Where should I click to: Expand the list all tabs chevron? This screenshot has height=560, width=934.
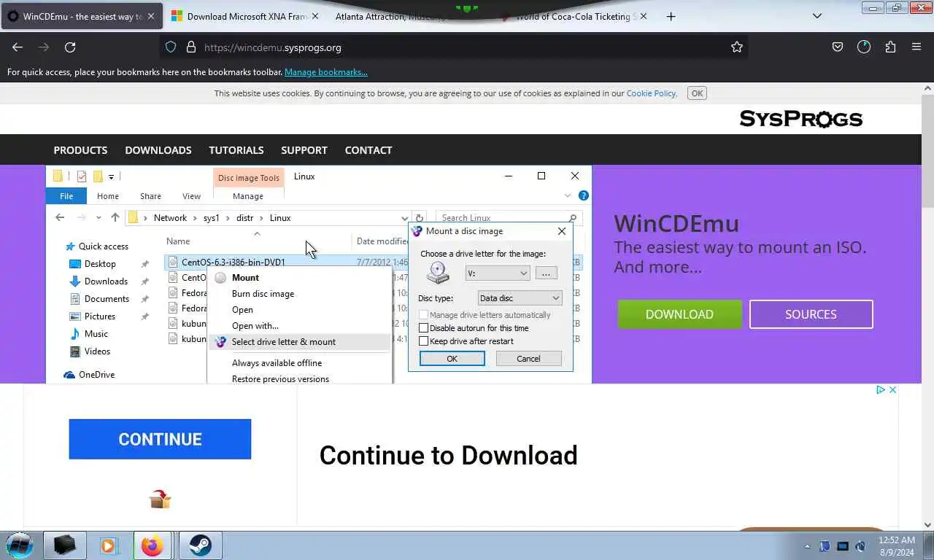[x=817, y=16]
